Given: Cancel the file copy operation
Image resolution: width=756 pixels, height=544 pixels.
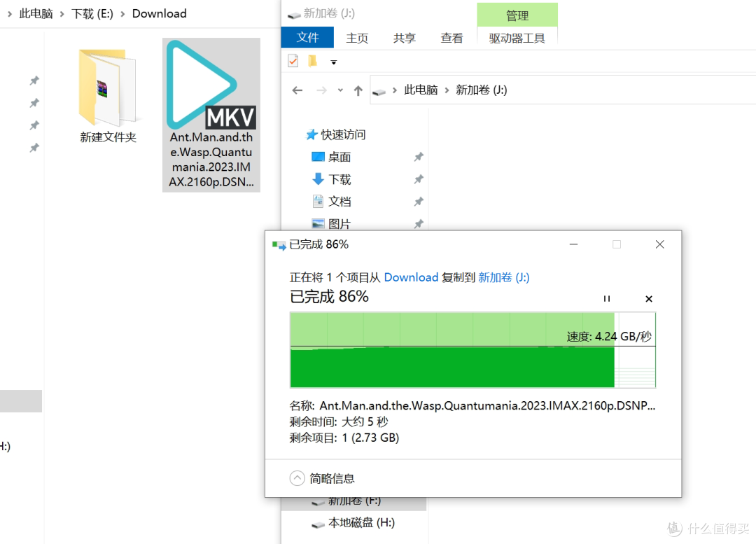Looking at the screenshot, I should tap(649, 299).
